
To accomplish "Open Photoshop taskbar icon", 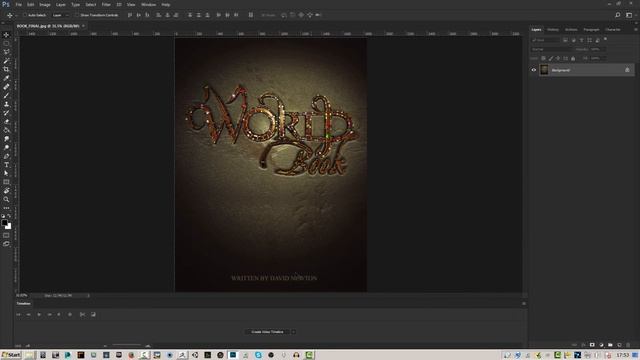I will tap(233, 355).
